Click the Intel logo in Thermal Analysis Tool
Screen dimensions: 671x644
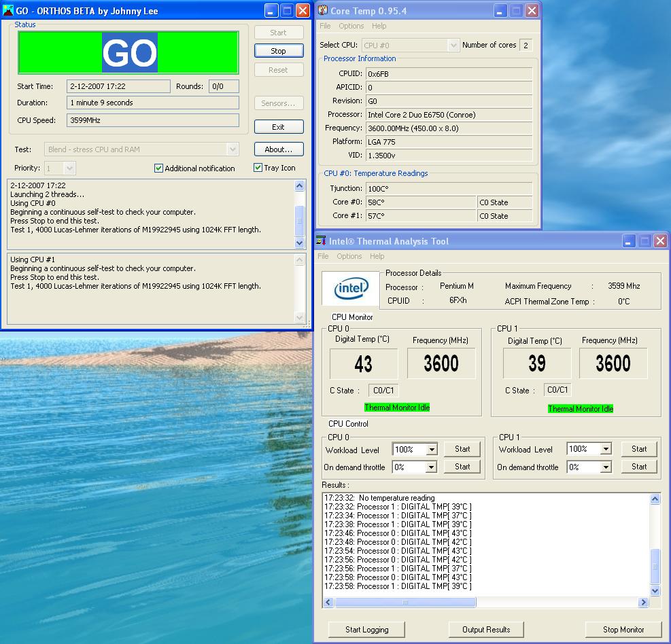[x=351, y=288]
